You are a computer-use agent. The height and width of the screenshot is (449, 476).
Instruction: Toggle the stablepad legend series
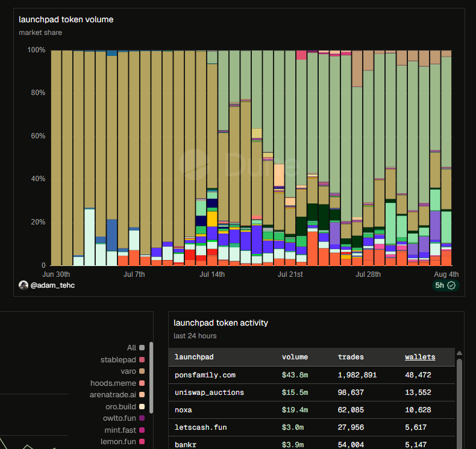[122, 359]
